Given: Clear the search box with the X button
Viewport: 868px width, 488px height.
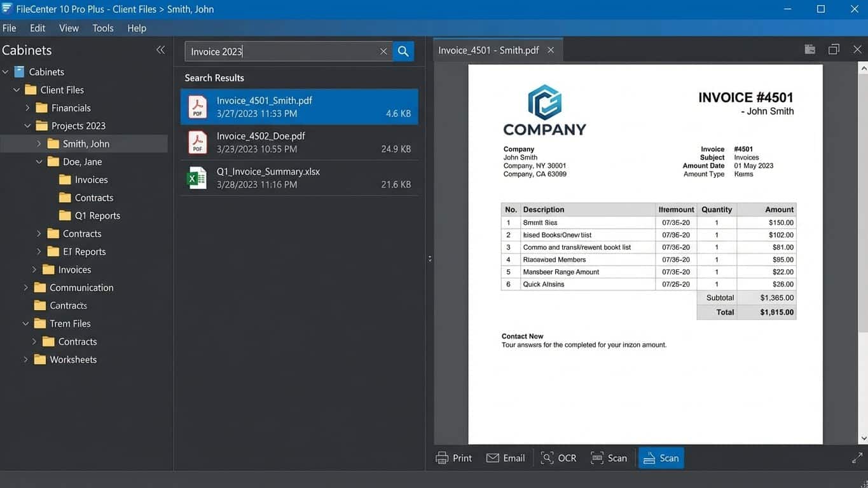Looking at the screenshot, I should [x=383, y=51].
